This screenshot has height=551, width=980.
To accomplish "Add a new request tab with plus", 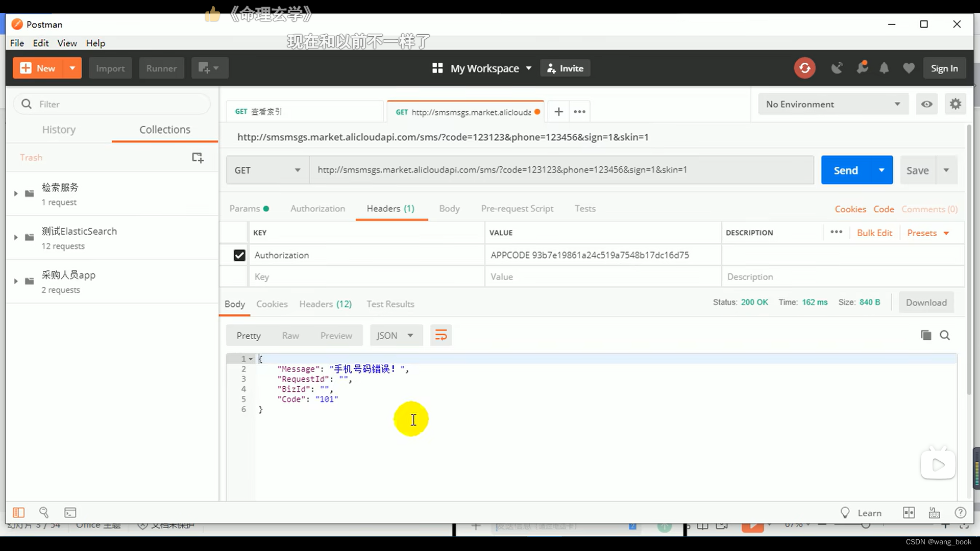I will tap(559, 112).
